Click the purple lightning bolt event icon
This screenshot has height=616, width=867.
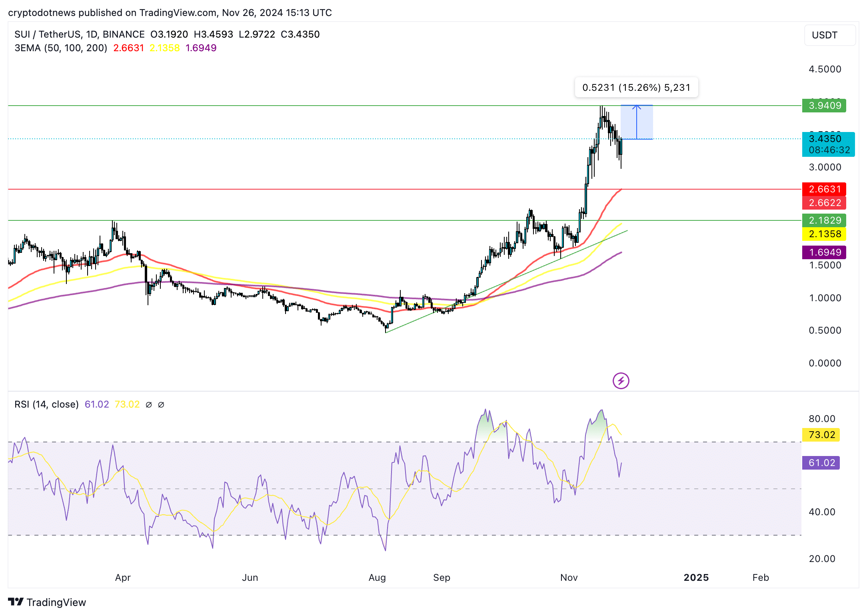[x=621, y=381]
